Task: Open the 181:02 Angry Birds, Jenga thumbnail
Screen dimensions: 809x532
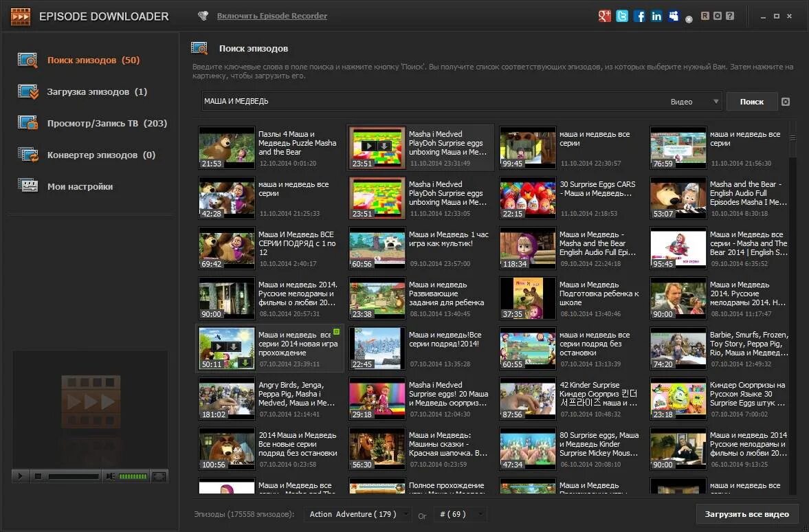Action: [227, 399]
